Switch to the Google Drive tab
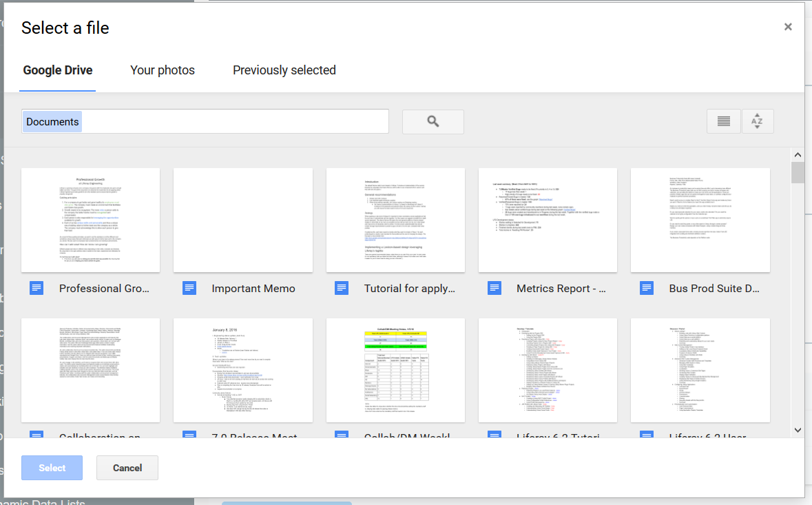812x505 pixels. 58,70
